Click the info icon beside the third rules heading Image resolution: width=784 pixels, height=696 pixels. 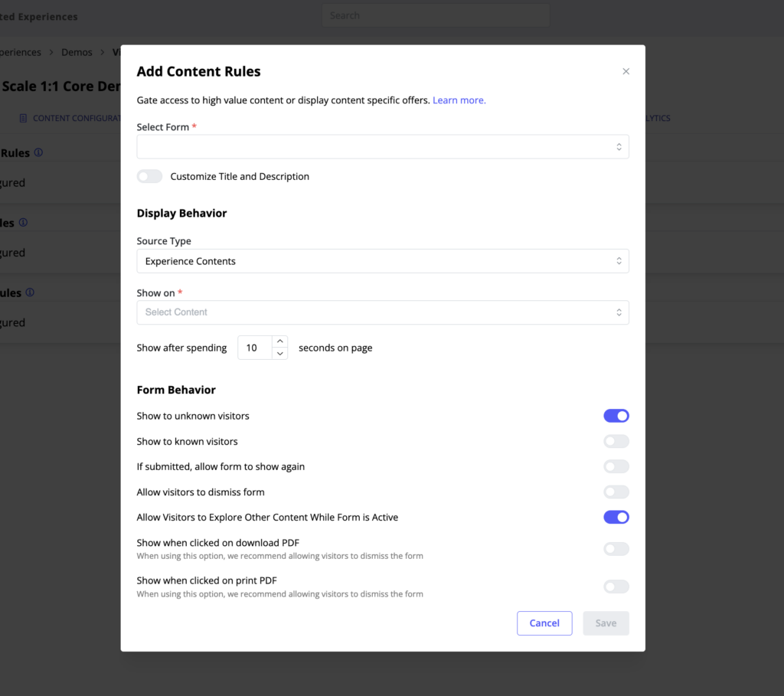[30, 292]
